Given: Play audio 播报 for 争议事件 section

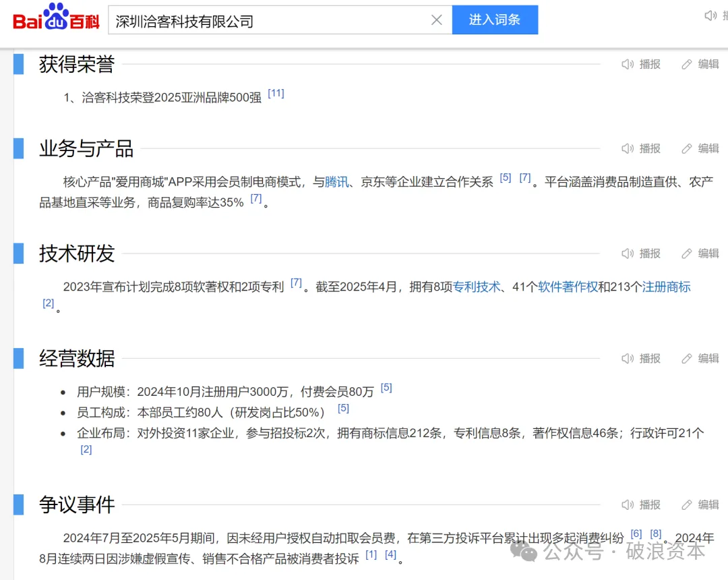Looking at the screenshot, I should click(641, 504).
